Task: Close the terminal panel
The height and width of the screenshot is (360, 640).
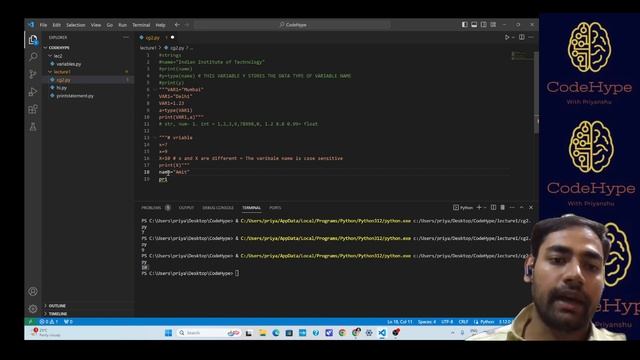Action: click(x=531, y=207)
